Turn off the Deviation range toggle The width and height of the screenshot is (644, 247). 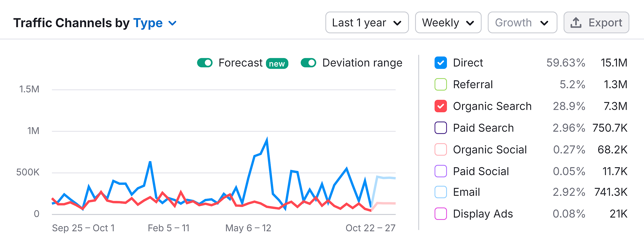tap(309, 62)
